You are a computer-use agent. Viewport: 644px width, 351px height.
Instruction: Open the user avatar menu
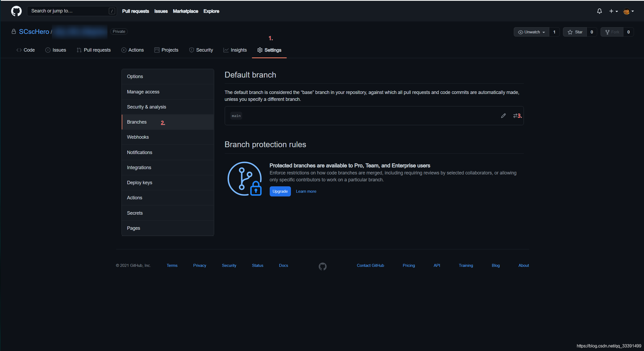click(x=628, y=11)
